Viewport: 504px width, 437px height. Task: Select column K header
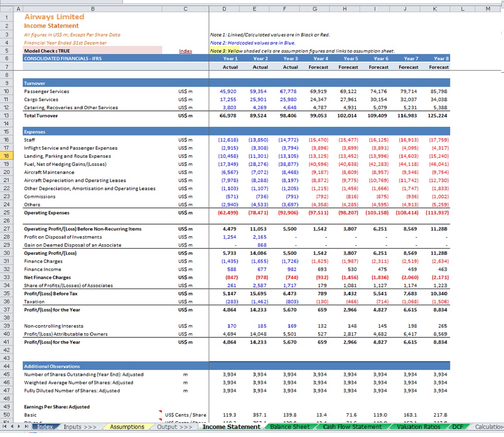pos(435,9)
